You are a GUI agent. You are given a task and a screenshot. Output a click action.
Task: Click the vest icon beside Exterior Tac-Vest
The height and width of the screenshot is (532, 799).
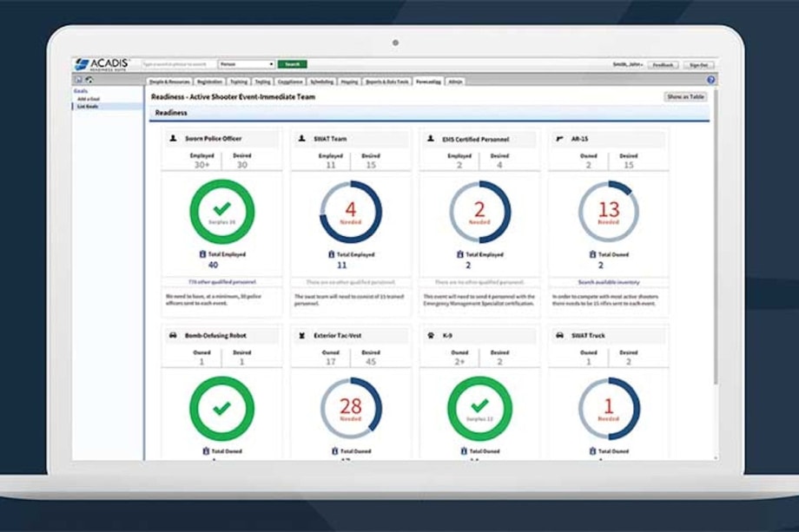301,335
